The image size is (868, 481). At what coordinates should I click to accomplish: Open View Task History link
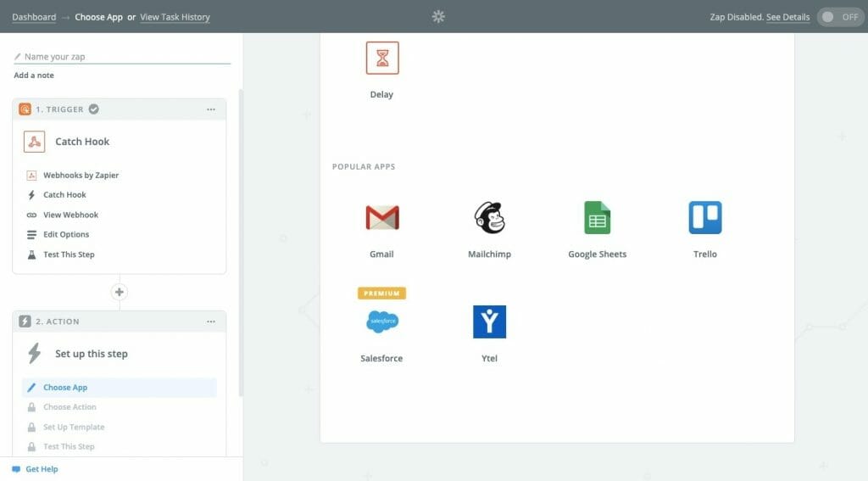point(175,17)
